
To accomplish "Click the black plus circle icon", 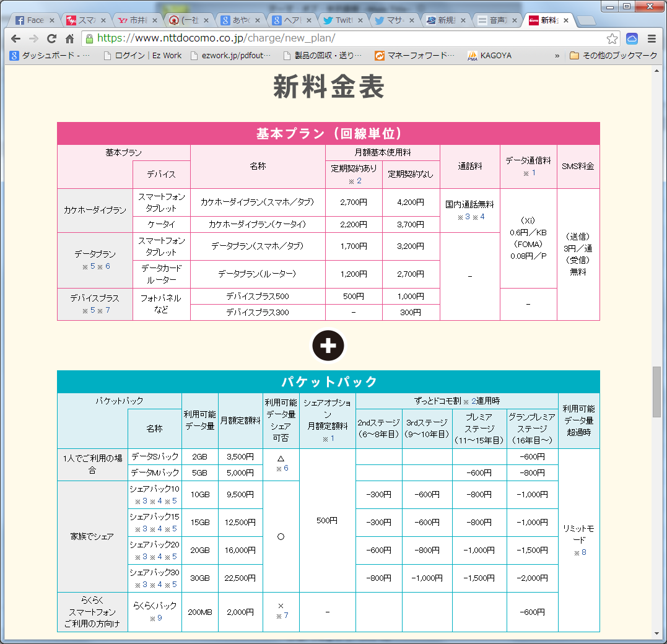I will coord(328,346).
